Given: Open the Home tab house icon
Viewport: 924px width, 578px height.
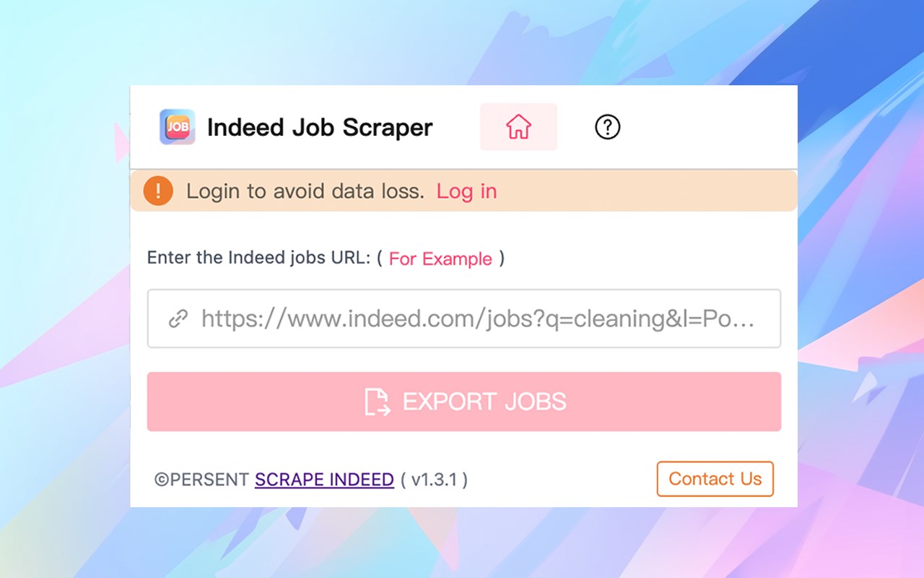Looking at the screenshot, I should tap(518, 127).
